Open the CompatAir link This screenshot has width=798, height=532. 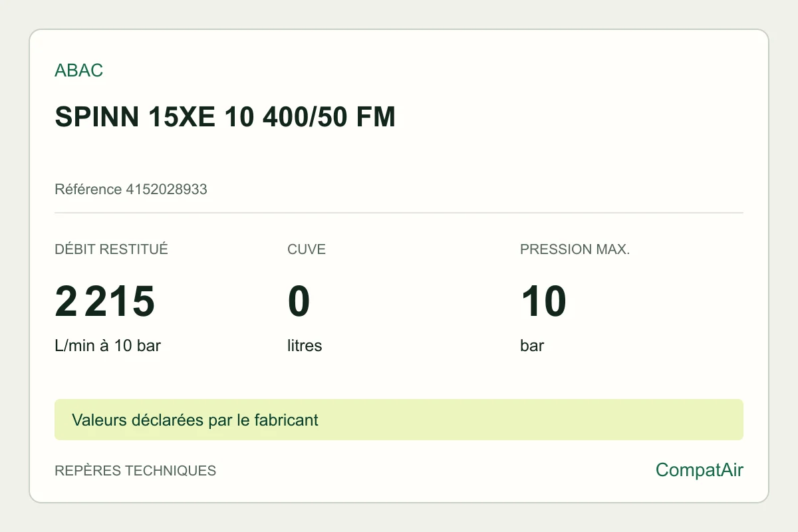700,470
